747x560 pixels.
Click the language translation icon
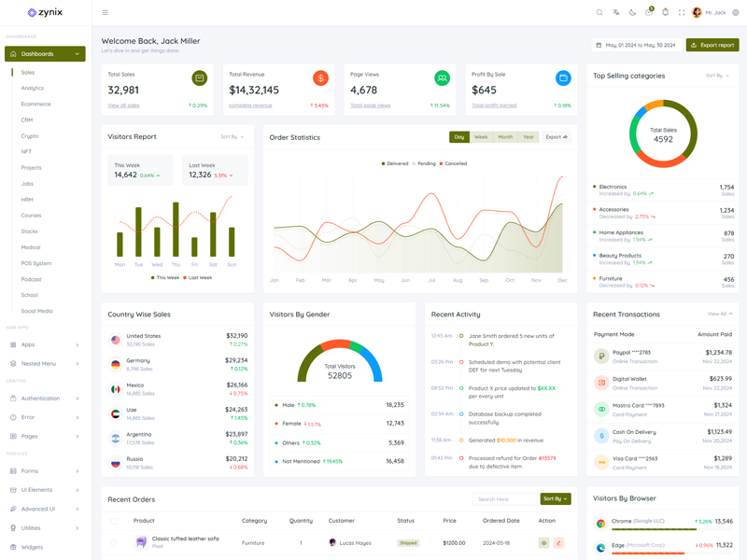pos(616,12)
